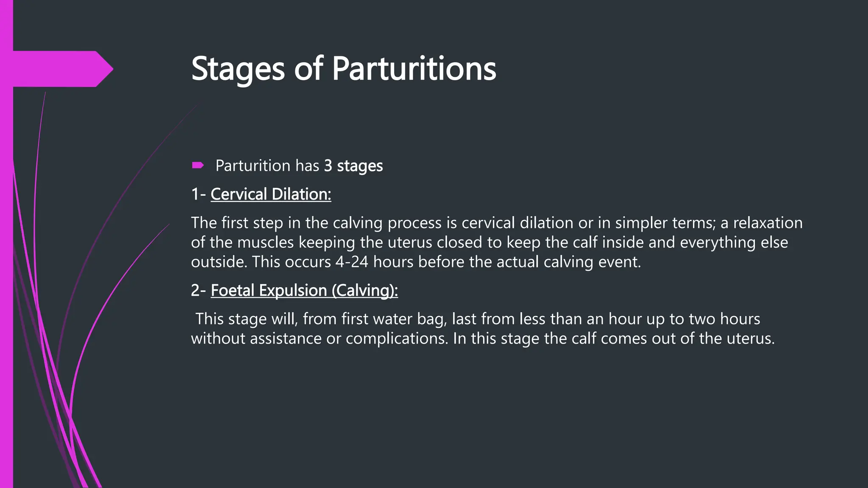Screen dimensions: 868x488
Task: Click the word "Stages" in the slide title
Action: [238, 69]
